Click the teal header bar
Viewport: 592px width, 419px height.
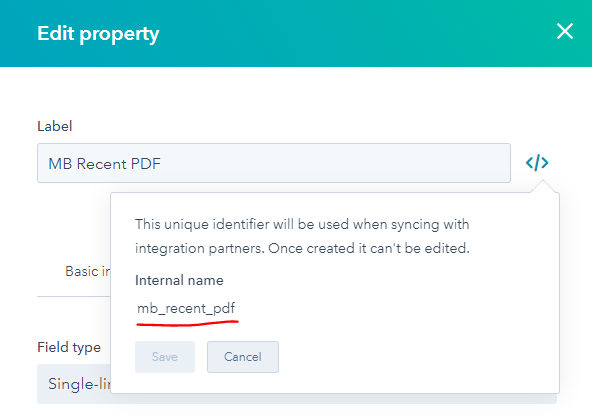click(x=296, y=33)
